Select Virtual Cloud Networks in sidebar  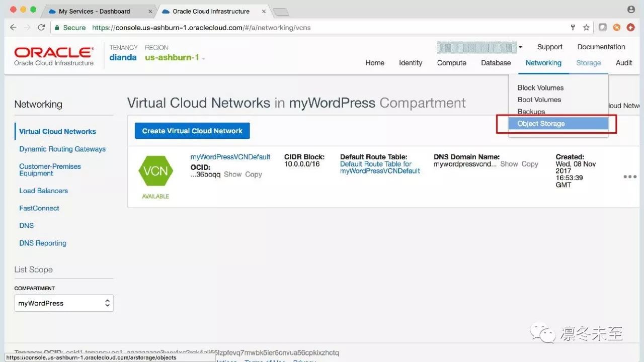[x=57, y=132]
